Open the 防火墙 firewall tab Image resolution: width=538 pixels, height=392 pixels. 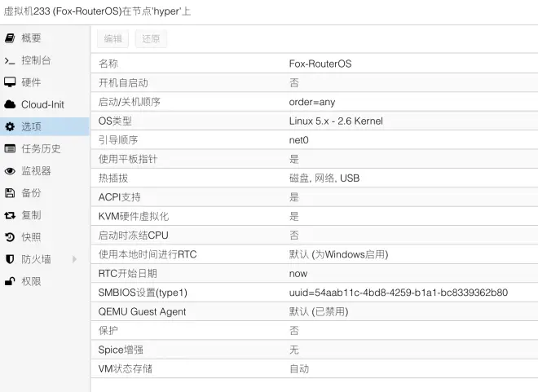[x=45, y=259]
